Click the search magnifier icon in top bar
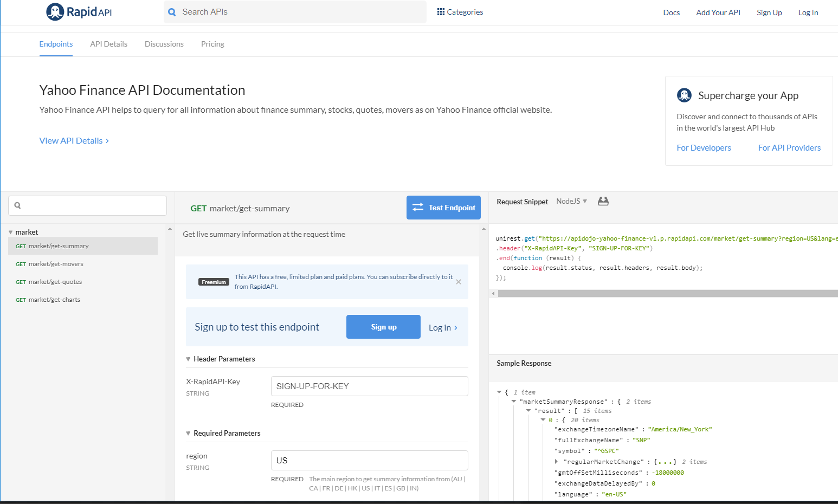The height and width of the screenshot is (504, 838). (x=172, y=12)
